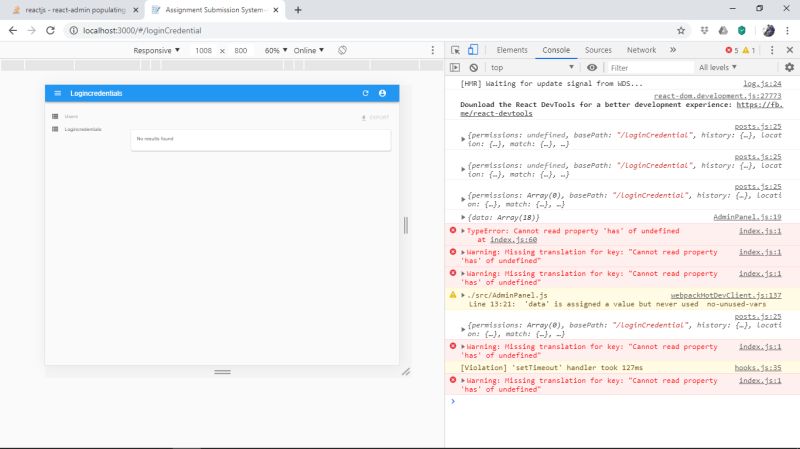Click the app refresh icon in blue header
The width and height of the screenshot is (800, 449).
coord(365,93)
